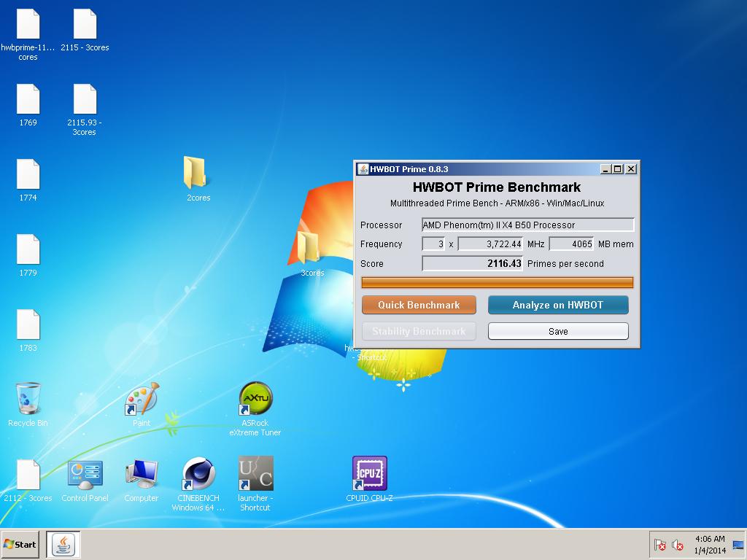Select the '2112 - 3cores' file icon

point(28,474)
